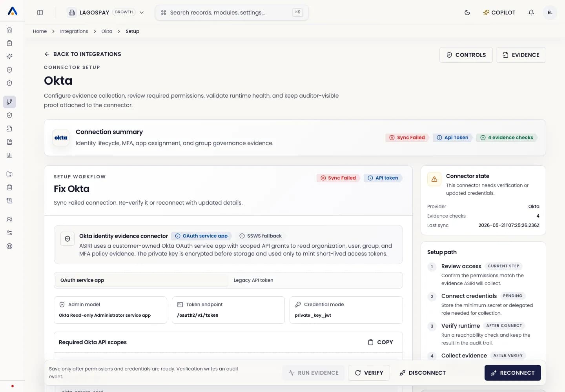
Task: Copy the required Okta API scopes
Action: [381, 342]
